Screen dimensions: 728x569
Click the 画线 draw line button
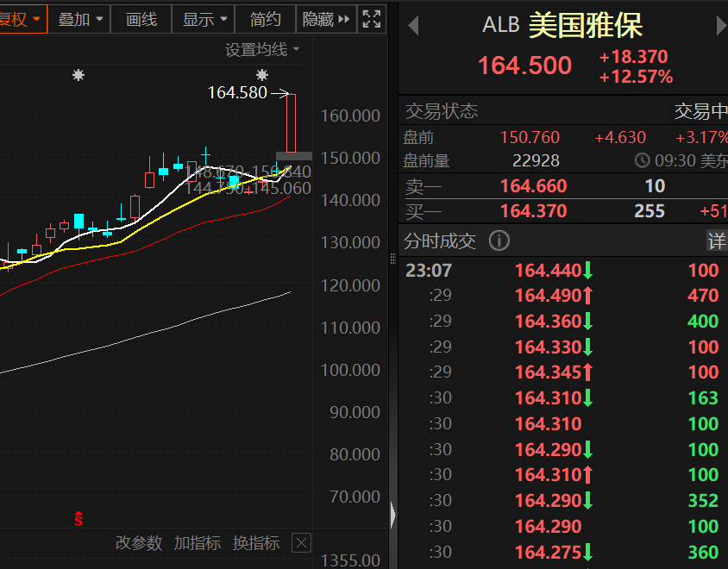[141, 20]
